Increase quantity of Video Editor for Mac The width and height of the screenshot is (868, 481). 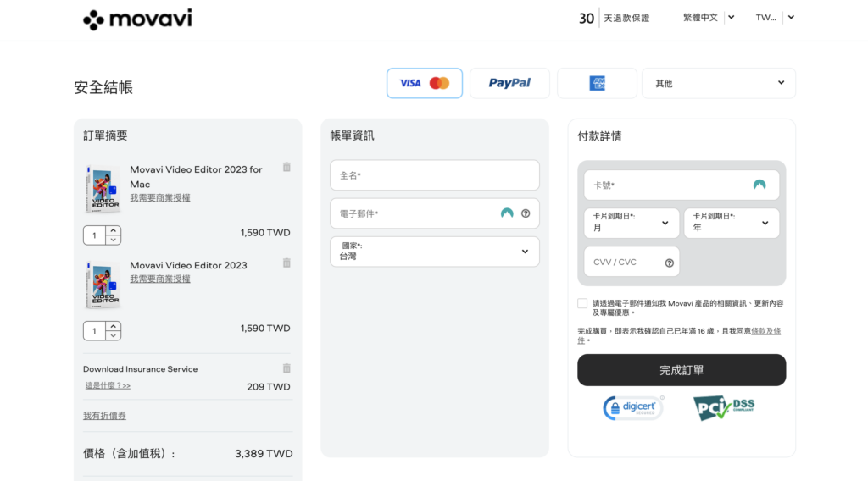pos(114,230)
